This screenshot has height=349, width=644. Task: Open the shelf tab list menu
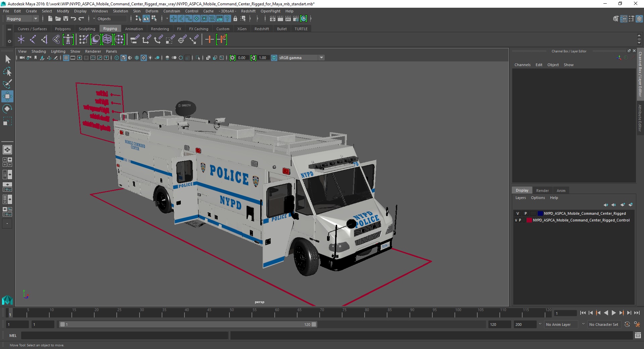point(9,29)
